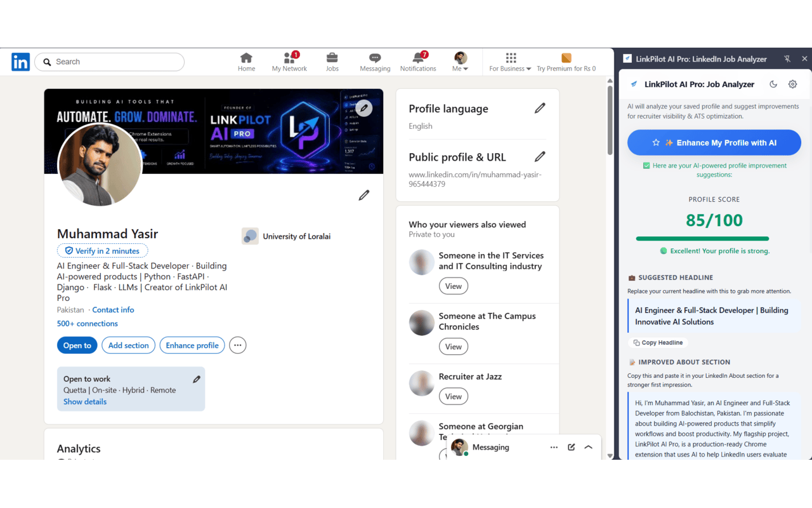Click the Enhance profile button

click(x=192, y=345)
